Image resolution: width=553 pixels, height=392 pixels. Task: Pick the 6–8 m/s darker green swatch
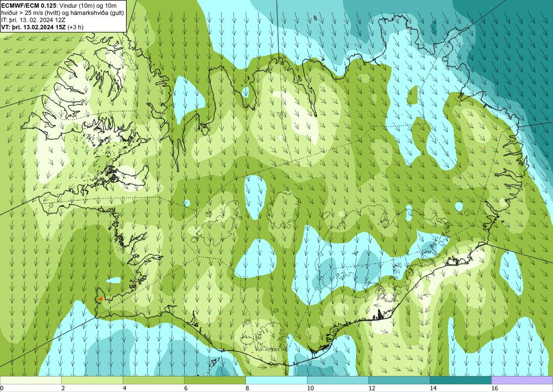[215, 380]
